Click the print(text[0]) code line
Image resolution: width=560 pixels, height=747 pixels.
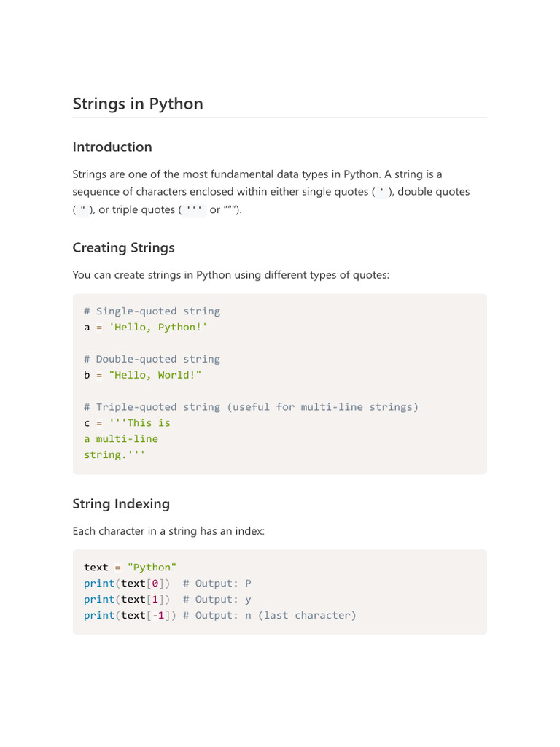[128, 584]
